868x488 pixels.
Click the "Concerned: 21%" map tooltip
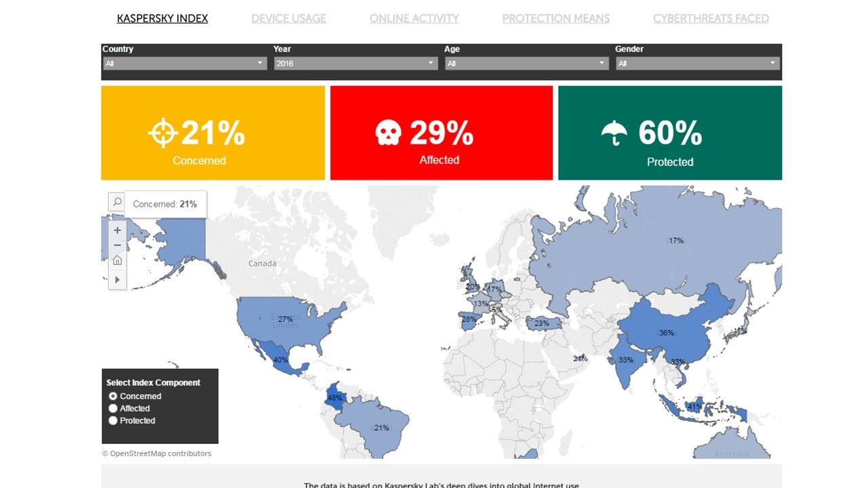[165, 204]
